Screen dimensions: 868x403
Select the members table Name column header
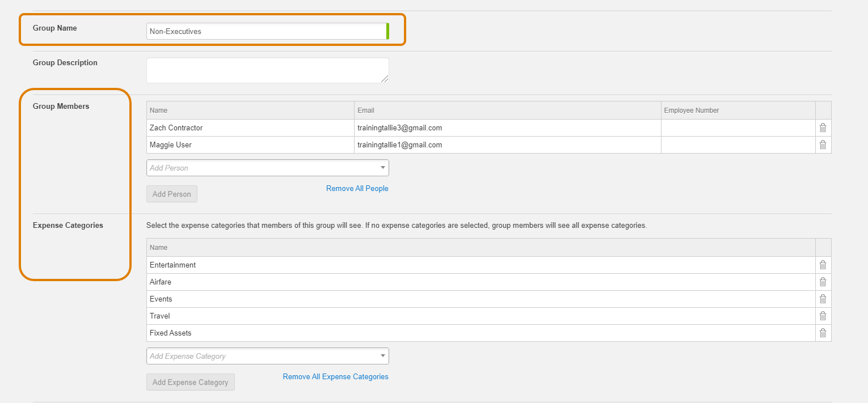[250, 111]
